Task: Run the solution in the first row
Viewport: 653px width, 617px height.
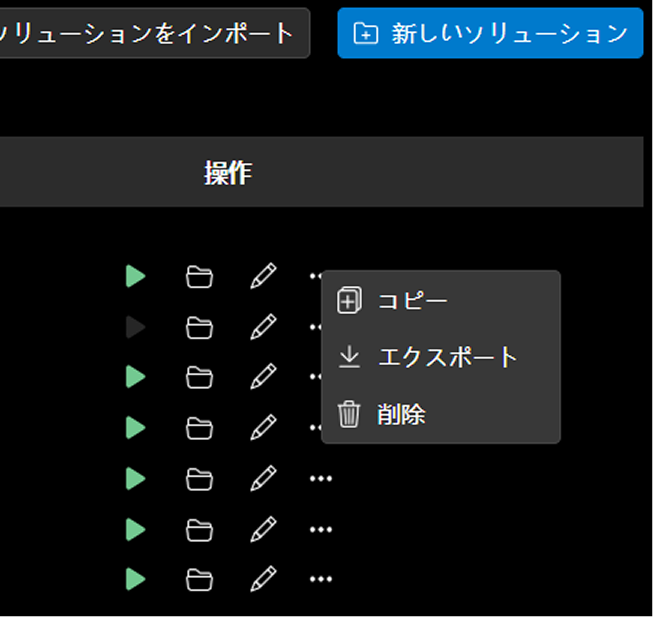Action: click(x=136, y=276)
